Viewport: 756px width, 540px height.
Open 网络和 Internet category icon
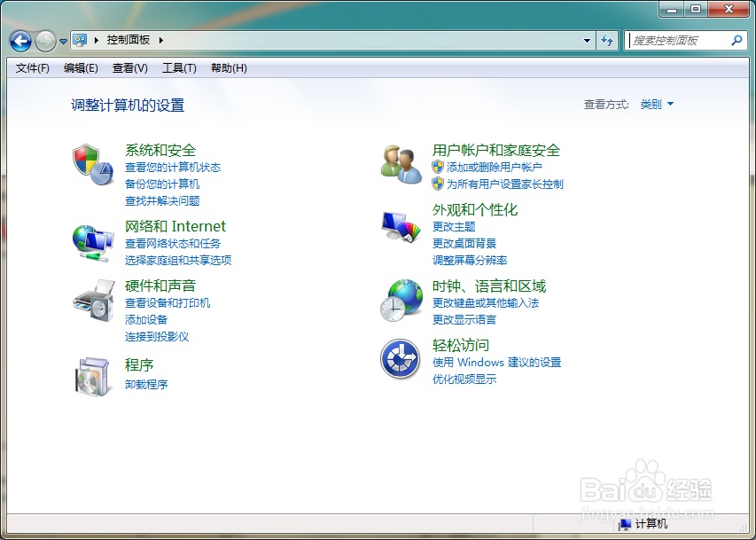point(92,240)
